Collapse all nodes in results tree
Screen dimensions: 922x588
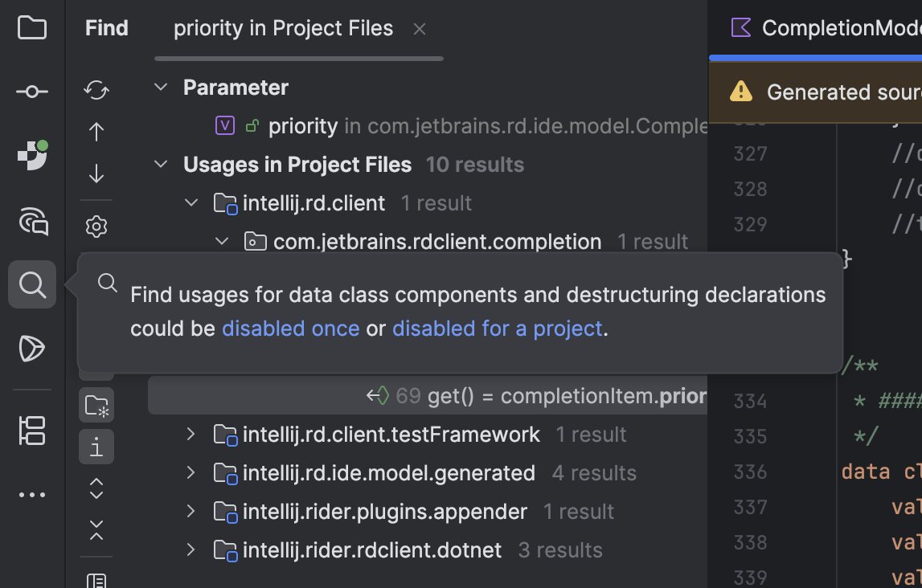pos(96,530)
